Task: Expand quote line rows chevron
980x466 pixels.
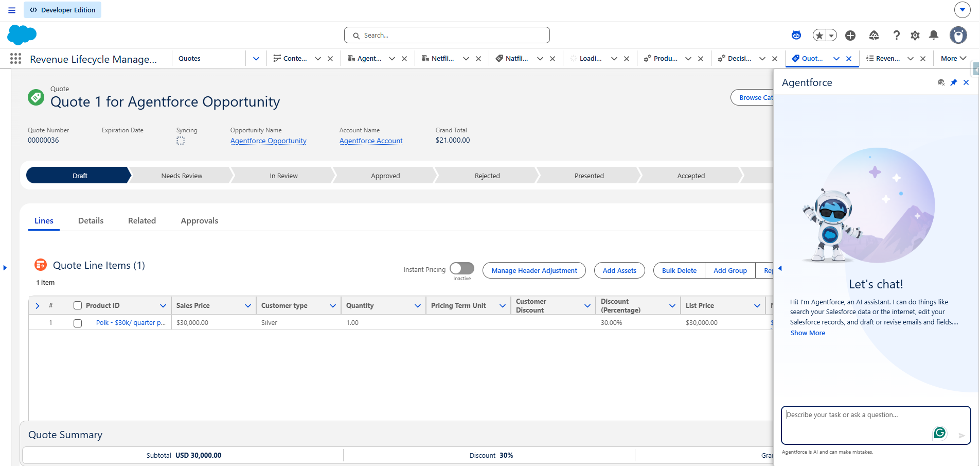Action: (38, 306)
